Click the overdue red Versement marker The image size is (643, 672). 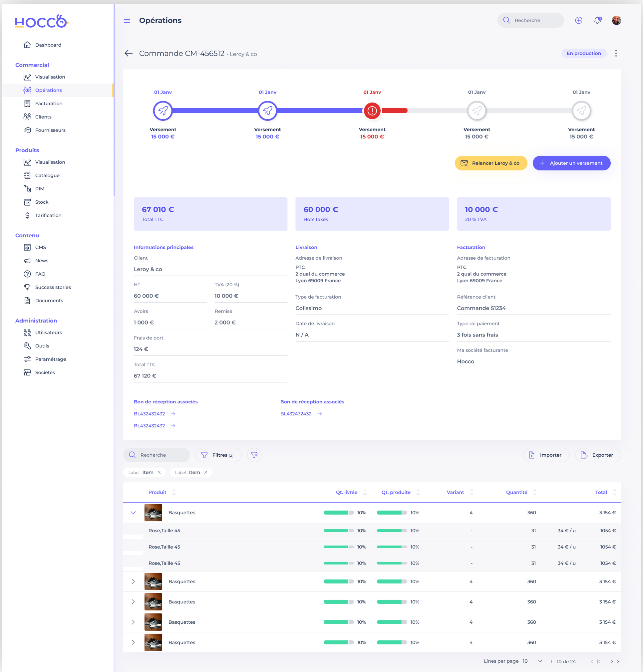[372, 111]
